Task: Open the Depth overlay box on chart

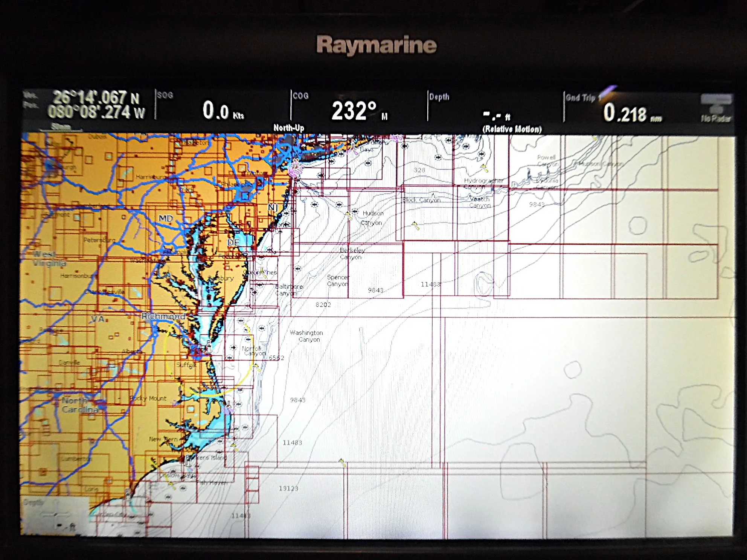Action: click(x=55, y=516)
